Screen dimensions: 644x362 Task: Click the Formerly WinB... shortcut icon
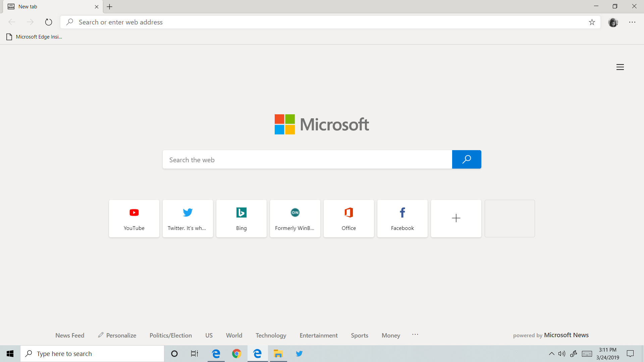(294, 218)
